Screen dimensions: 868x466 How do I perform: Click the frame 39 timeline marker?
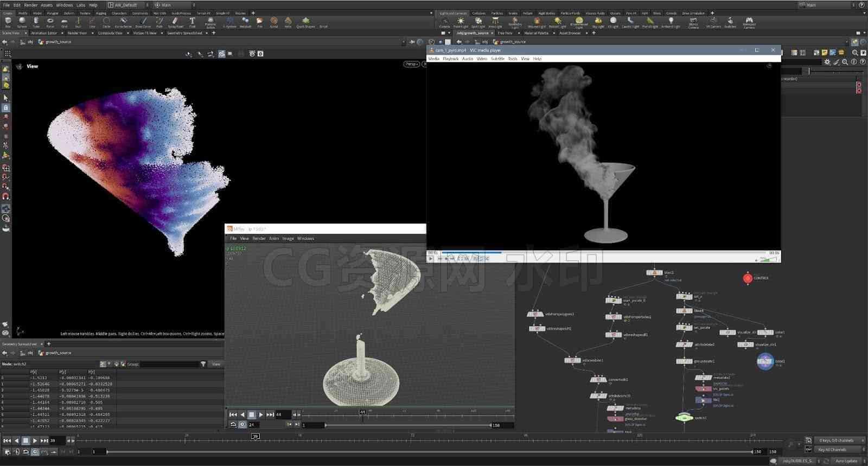point(255,436)
